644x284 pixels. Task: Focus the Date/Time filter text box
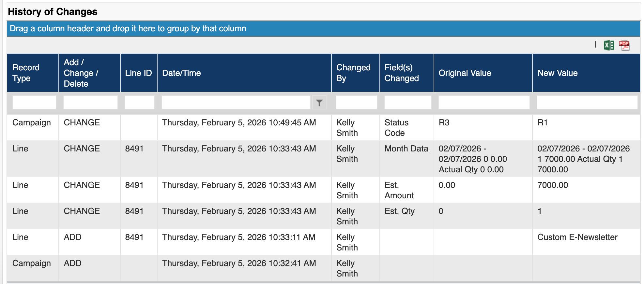236,103
